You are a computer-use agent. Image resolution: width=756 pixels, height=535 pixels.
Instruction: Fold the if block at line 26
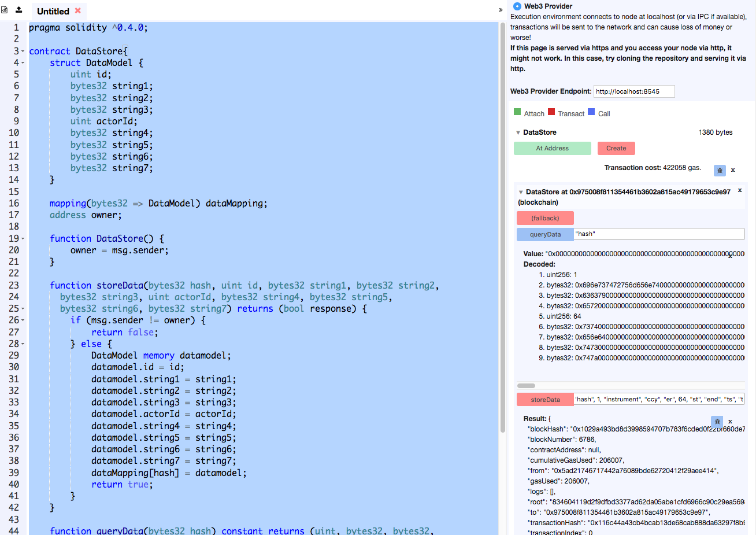click(23, 320)
